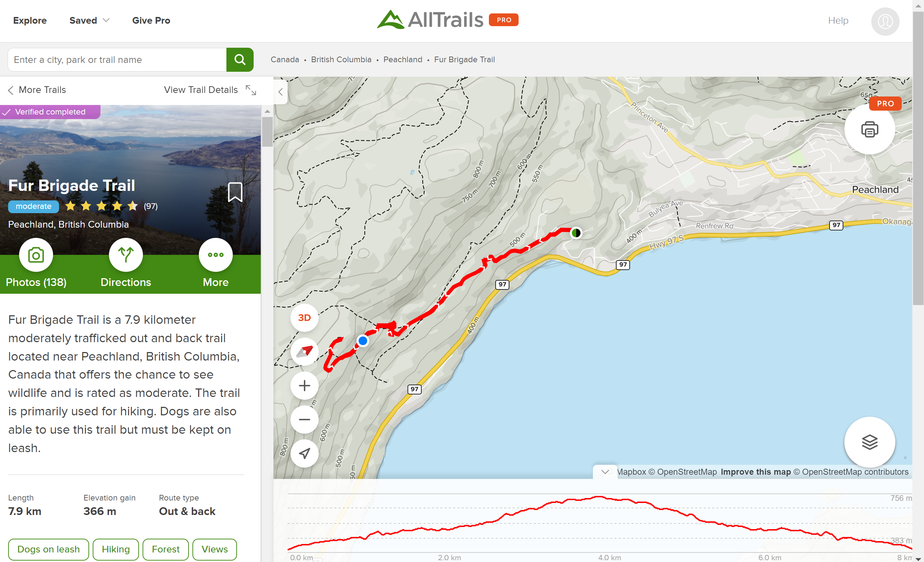
Task: Bookmark the Fur Brigade Trail
Action: [235, 192]
